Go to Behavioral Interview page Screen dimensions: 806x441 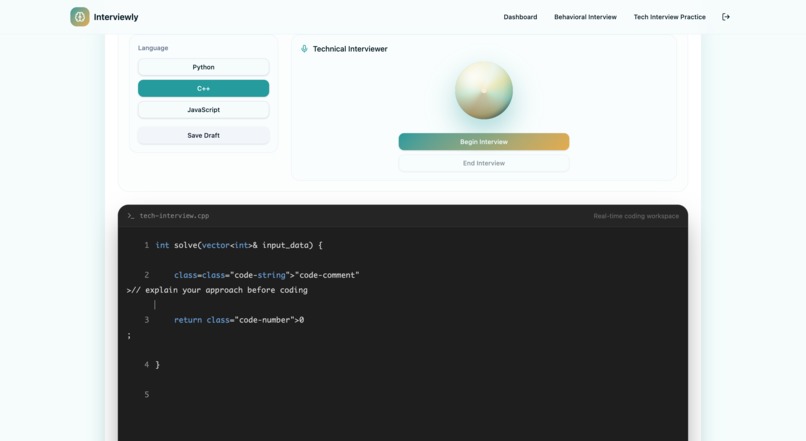coord(585,17)
